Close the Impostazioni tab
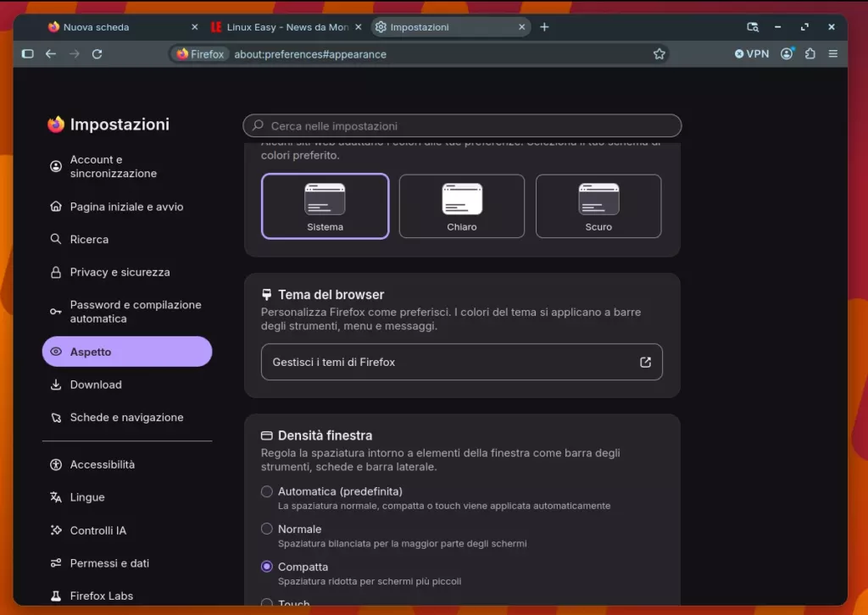 [521, 26]
